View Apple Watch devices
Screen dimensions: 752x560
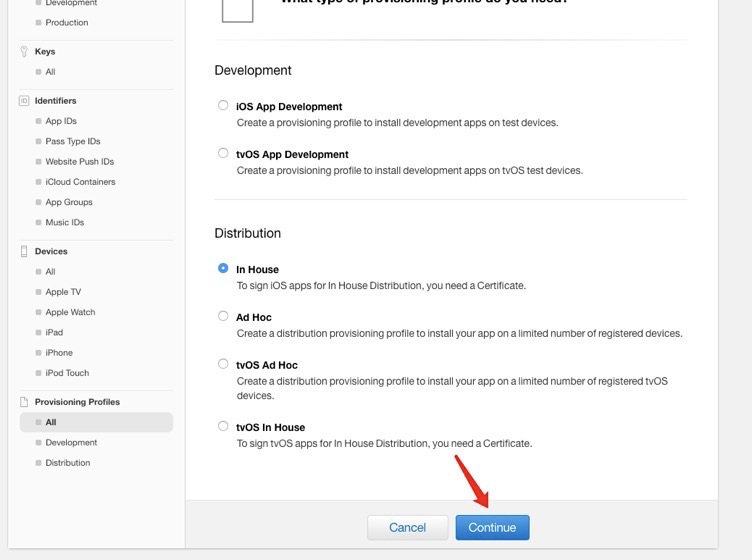pos(70,312)
